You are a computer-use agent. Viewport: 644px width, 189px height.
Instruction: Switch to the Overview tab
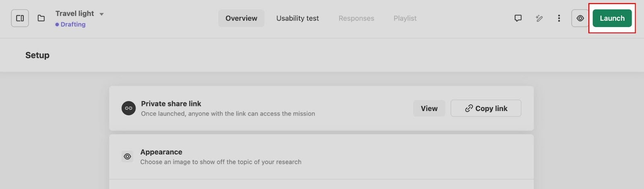241,18
